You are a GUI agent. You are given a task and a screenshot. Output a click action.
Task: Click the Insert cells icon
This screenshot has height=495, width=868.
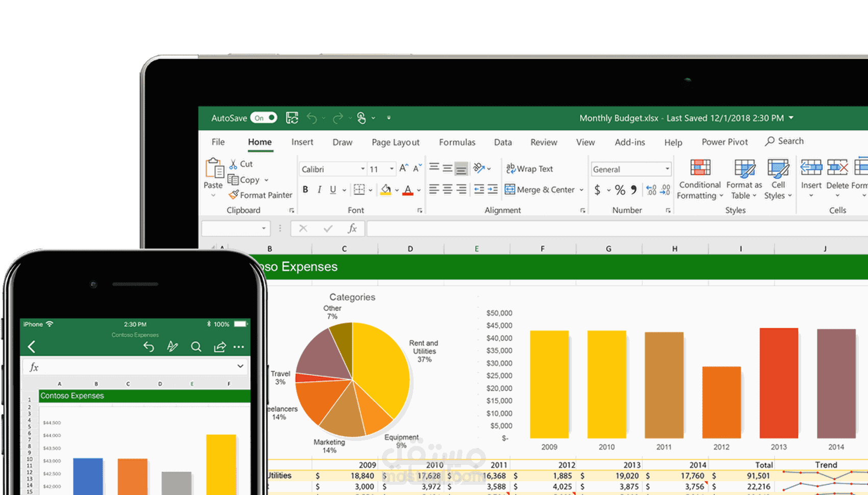click(x=811, y=168)
